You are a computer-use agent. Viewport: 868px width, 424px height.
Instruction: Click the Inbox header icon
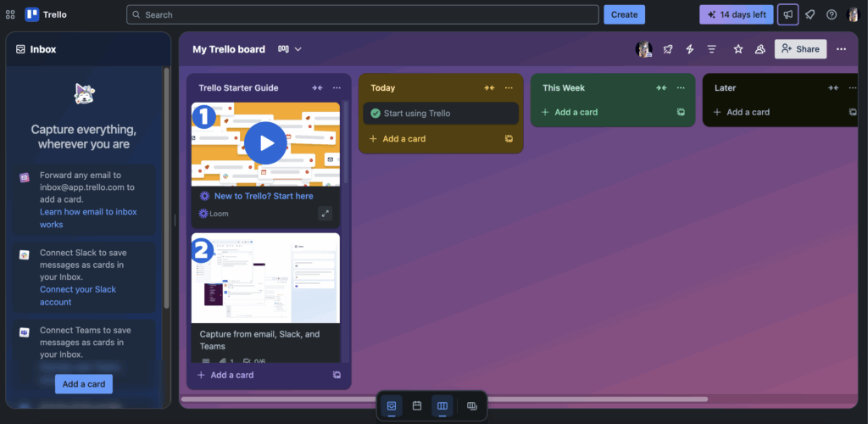click(20, 49)
